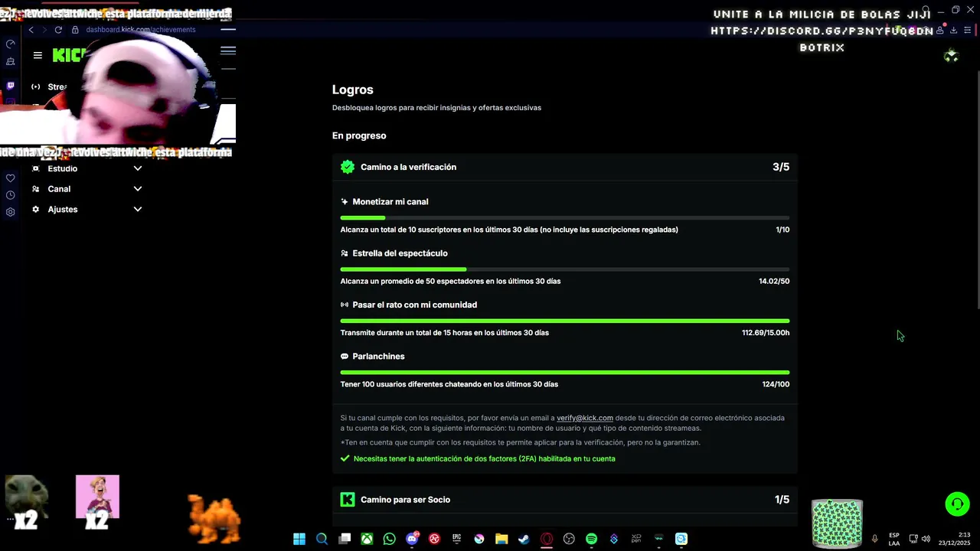Click the 2FA requirement checkmark
980x551 pixels.
[x=345, y=458]
